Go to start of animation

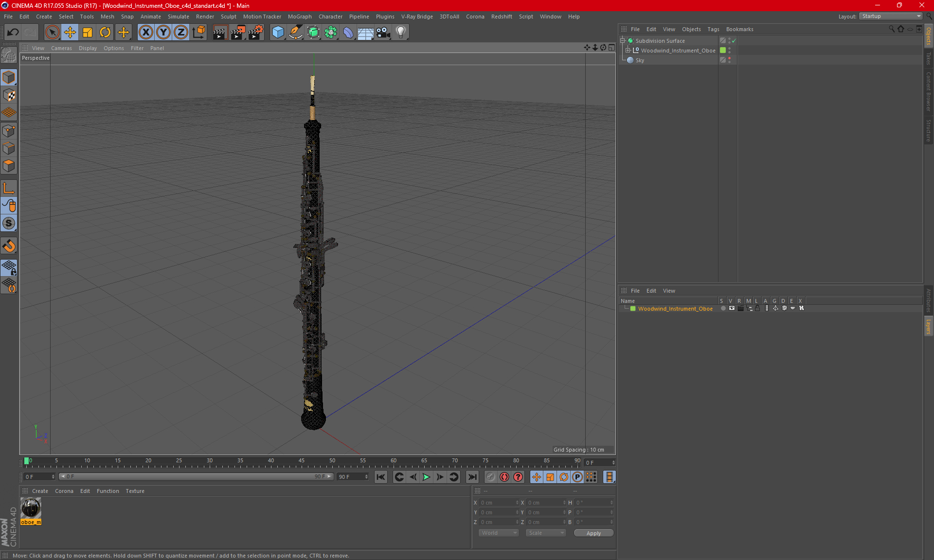click(x=381, y=477)
